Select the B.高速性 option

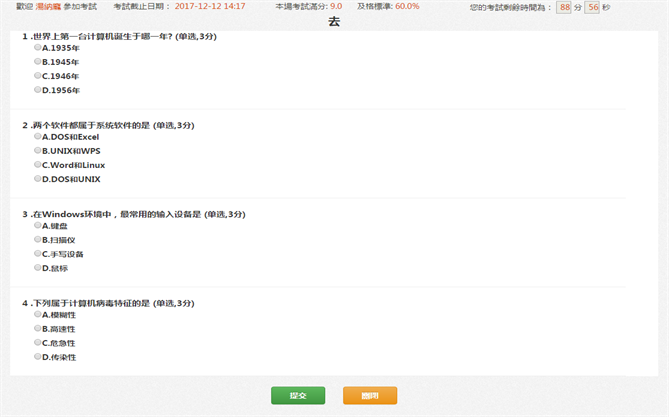pyautogui.click(x=38, y=328)
